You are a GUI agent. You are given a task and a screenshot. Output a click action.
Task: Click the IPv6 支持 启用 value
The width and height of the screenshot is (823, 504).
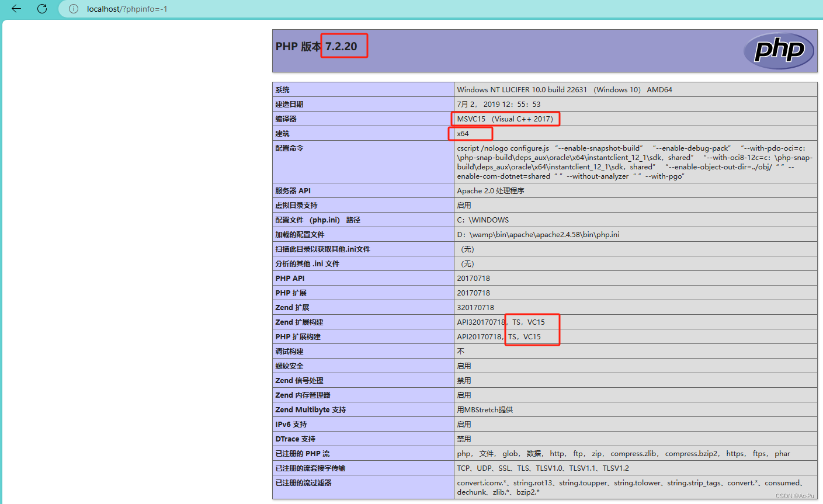point(463,424)
